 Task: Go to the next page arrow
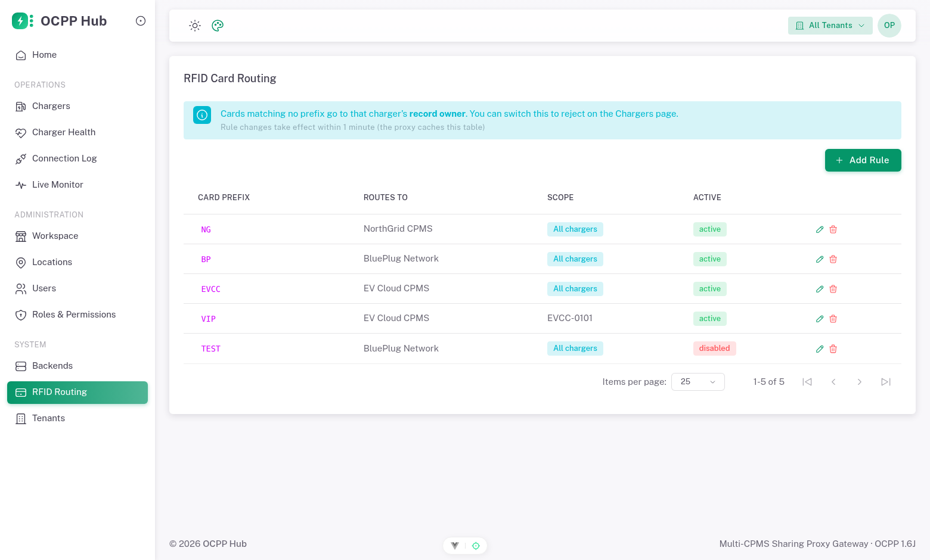click(860, 382)
